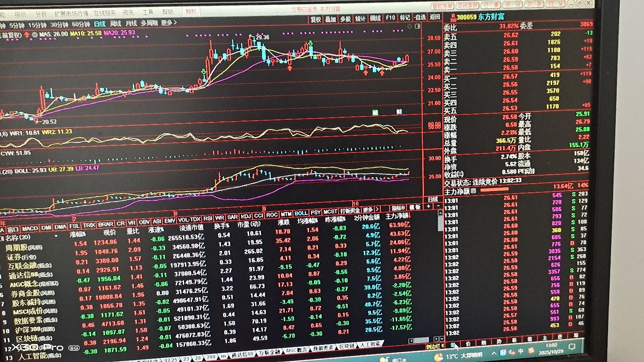Open the 在线服务 menu
Screen dimensions: 644x362
coord(104,13)
